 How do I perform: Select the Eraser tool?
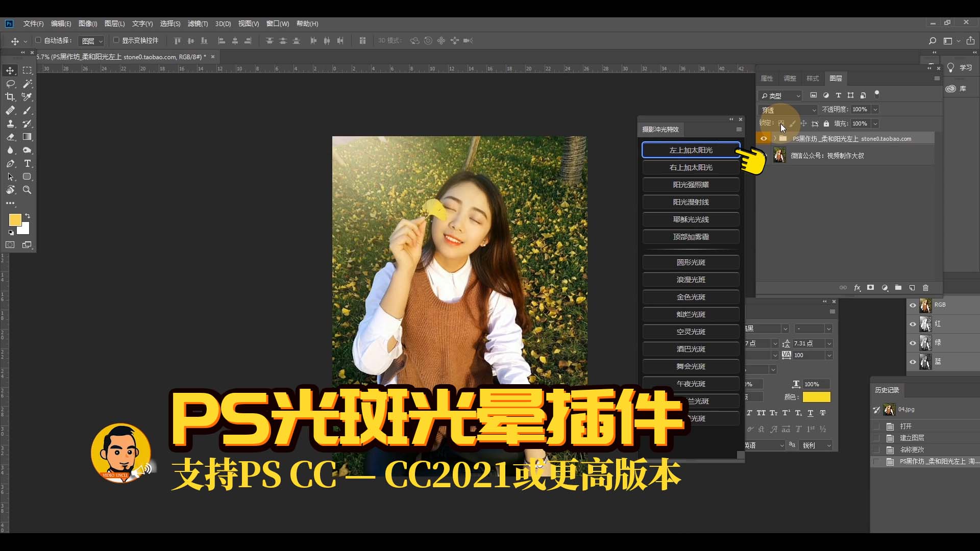(x=10, y=137)
